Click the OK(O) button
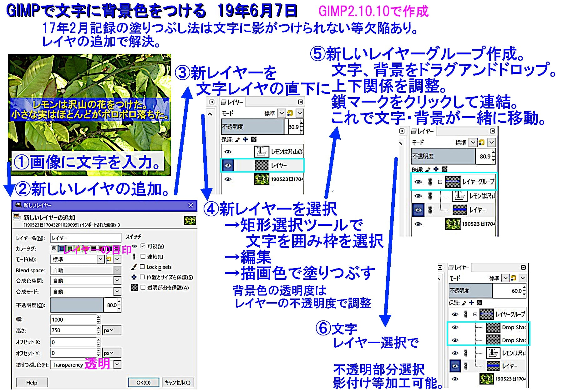Viewport: 563px width, 392px height. tap(144, 383)
